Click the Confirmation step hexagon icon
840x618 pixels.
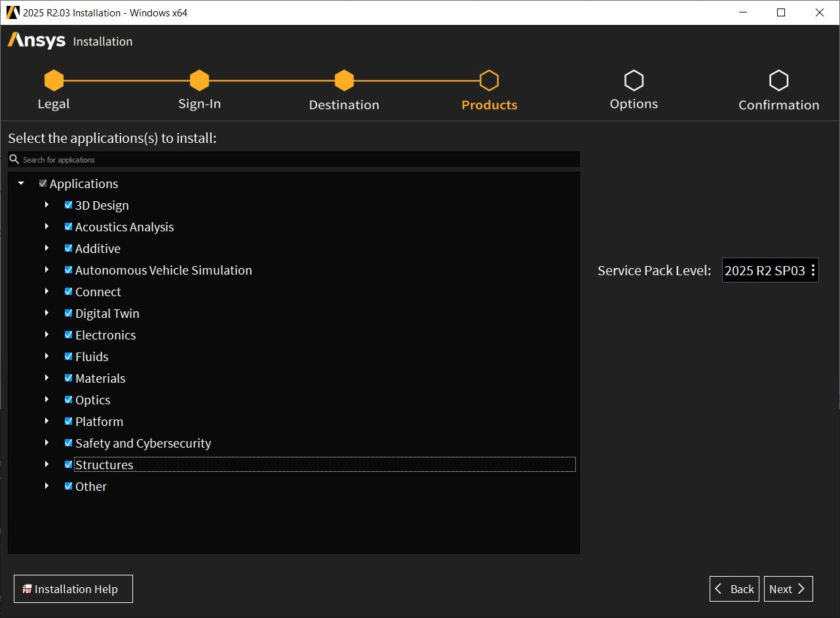coord(778,81)
